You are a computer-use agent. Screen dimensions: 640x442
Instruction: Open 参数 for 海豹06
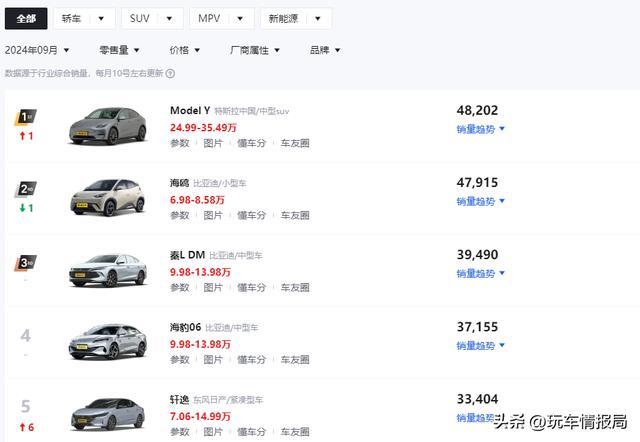point(180,360)
